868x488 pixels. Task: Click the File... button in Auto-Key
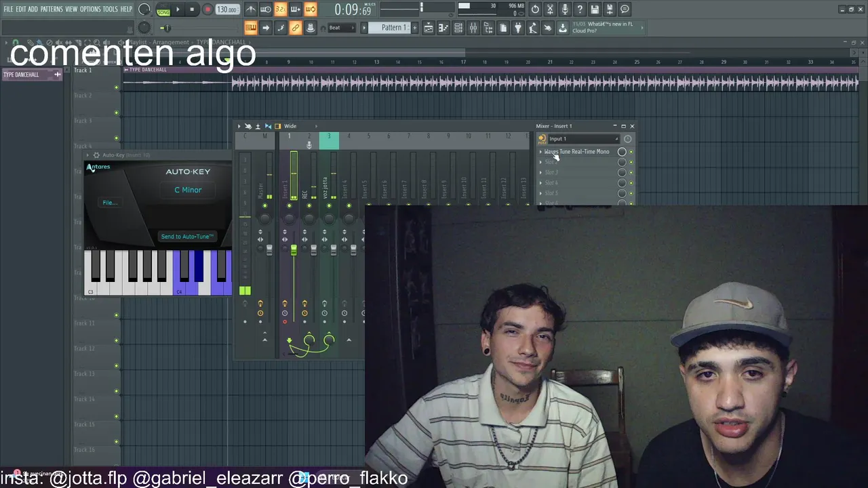pyautogui.click(x=110, y=203)
